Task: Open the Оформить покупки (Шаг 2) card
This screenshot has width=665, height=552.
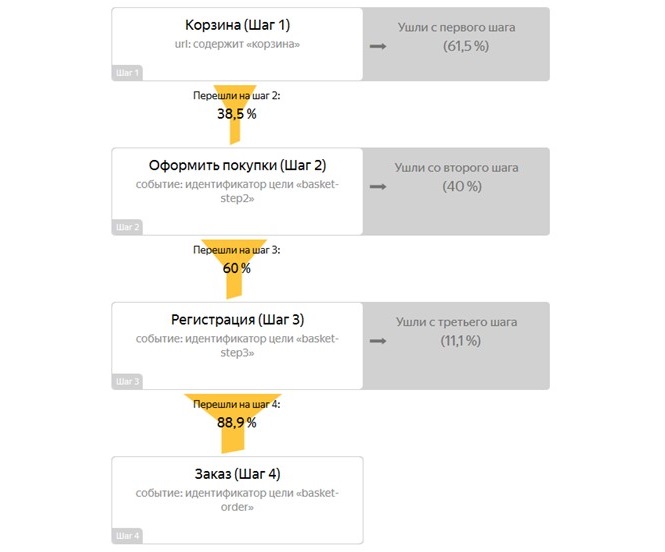Action: click(x=238, y=191)
